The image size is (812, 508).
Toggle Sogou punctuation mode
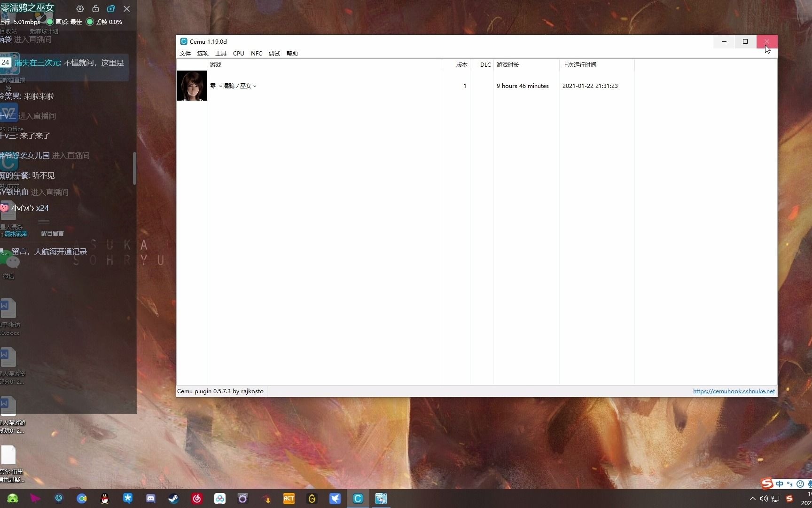tap(790, 484)
